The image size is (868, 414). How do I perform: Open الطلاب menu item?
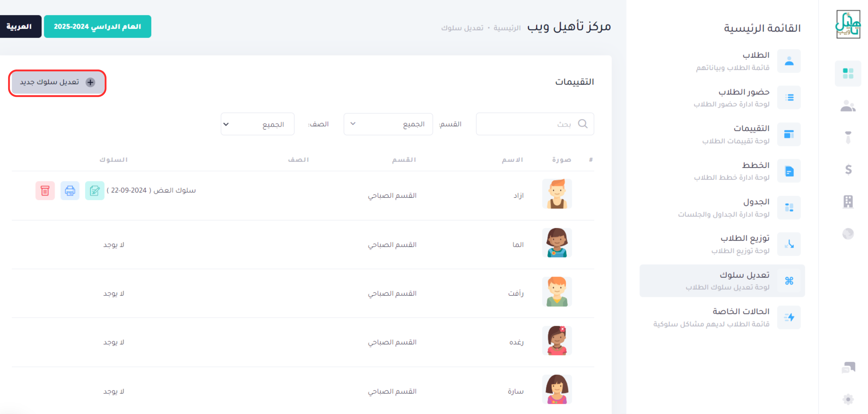tap(722, 61)
